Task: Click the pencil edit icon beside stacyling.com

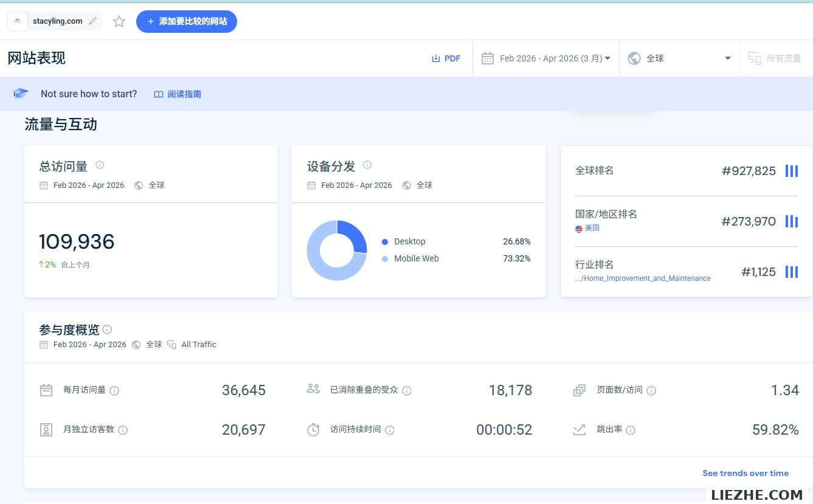Action: click(92, 21)
